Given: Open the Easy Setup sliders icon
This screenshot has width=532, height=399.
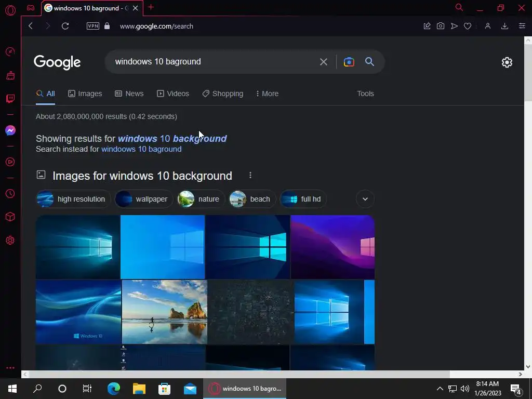Looking at the screenshot, I should pyautogui.click(x=522, y=26).
